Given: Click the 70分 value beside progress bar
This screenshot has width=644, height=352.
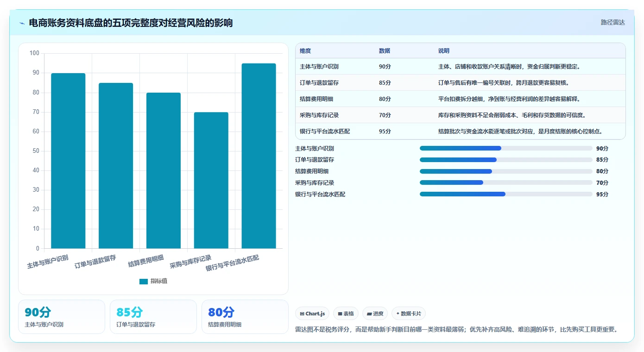Looking at the screenshot, I should (x=602, y=183).
